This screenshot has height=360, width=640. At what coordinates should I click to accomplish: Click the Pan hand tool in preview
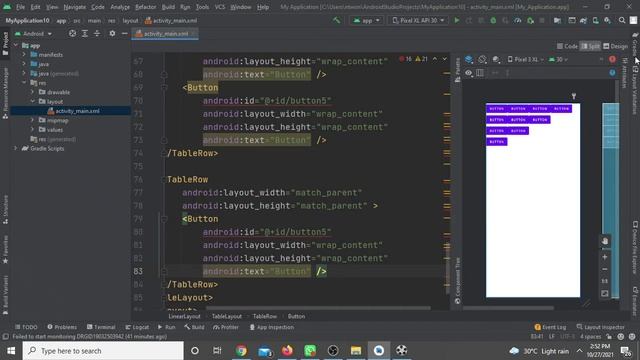[x=604, y=241]
